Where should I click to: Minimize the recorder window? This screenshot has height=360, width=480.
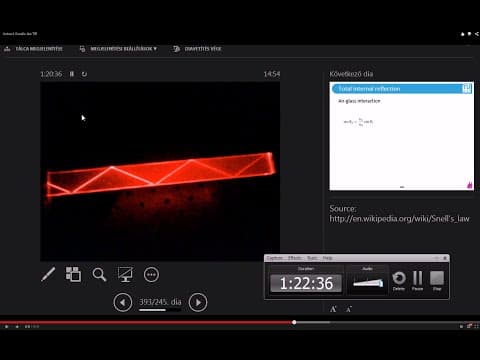coord(436,258)
